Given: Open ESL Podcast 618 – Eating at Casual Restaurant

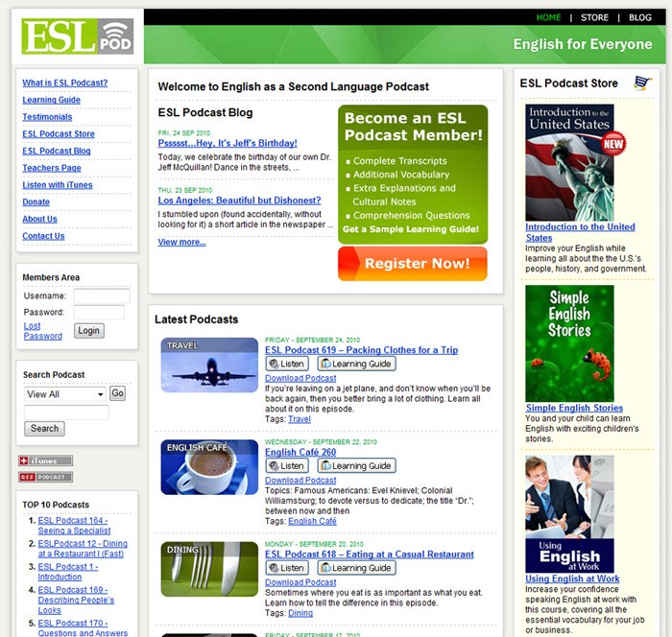Looking at the screenshot, I should pos(370,554).
